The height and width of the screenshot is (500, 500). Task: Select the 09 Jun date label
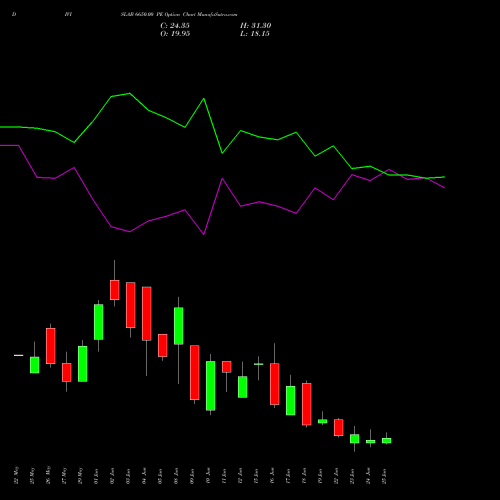(x=192, y=476)
